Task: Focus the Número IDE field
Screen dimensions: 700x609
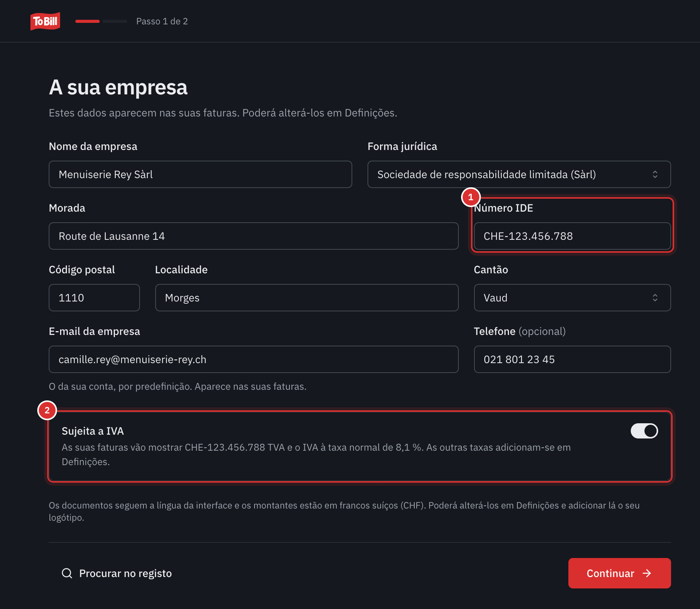Action: tap(572, 236)
